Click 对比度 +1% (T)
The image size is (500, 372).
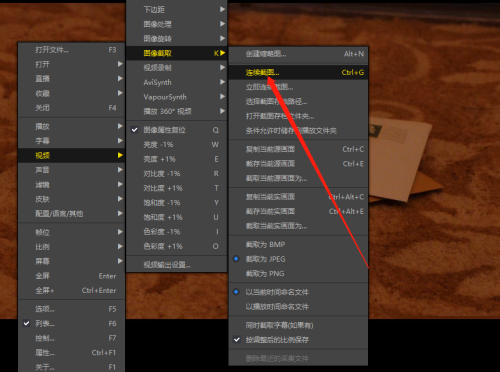[x=177, y=188]
